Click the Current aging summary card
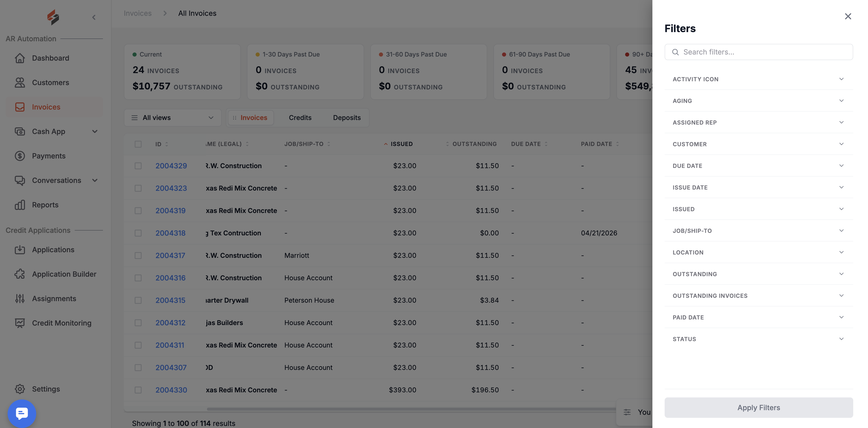Image resolution: width=868 pixels, height=428 pixels. (x=182, y=72)
